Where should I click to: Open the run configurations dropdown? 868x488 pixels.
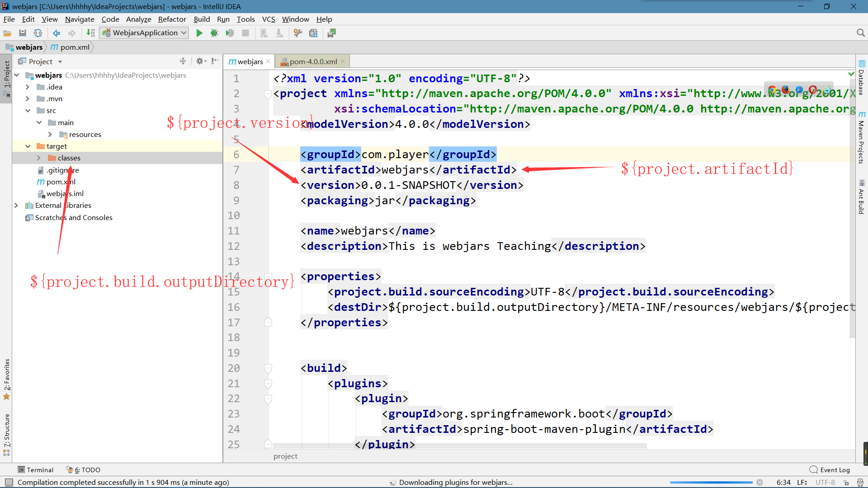(x=183, y=33)
